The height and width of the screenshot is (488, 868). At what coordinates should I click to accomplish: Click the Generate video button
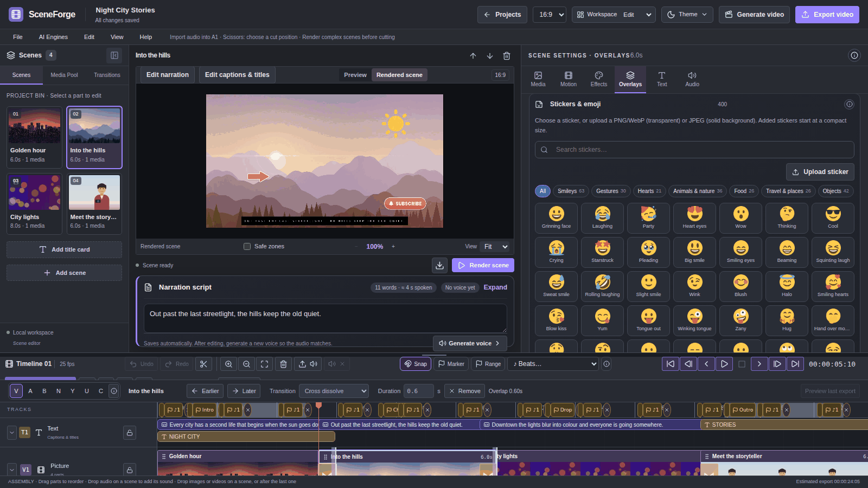pyautogui.click(x=754, y=15)
